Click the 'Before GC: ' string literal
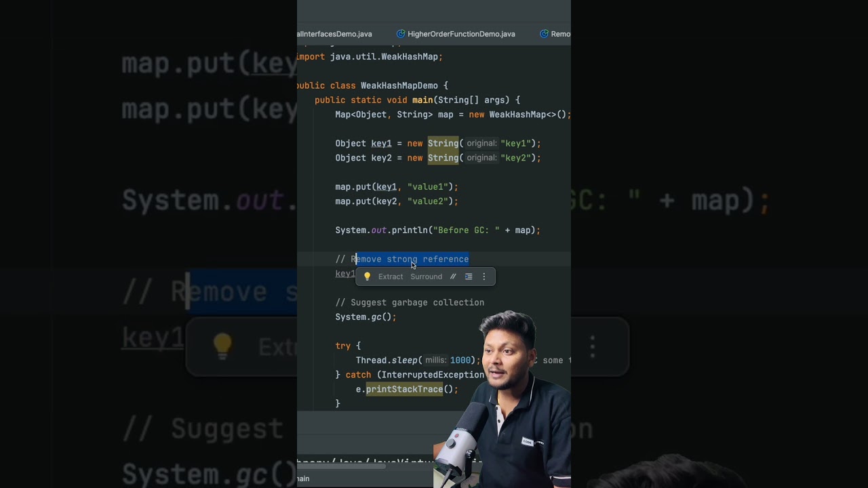The height and width of the screenshot is (488, 868). pos(467,230)
